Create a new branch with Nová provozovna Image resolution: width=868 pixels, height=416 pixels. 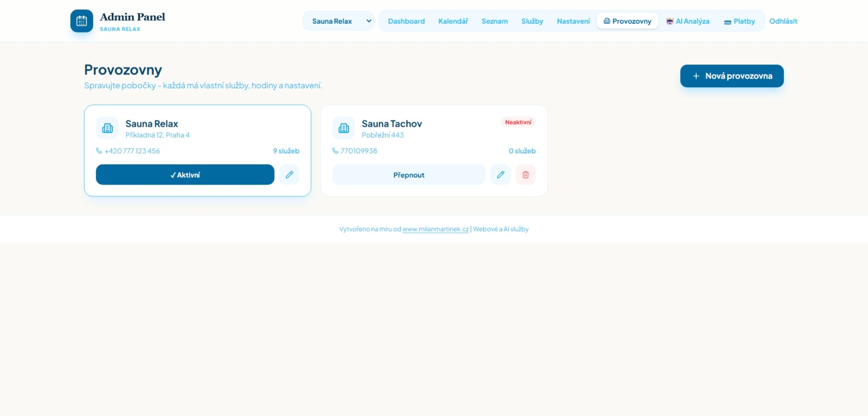coord(732,76)
